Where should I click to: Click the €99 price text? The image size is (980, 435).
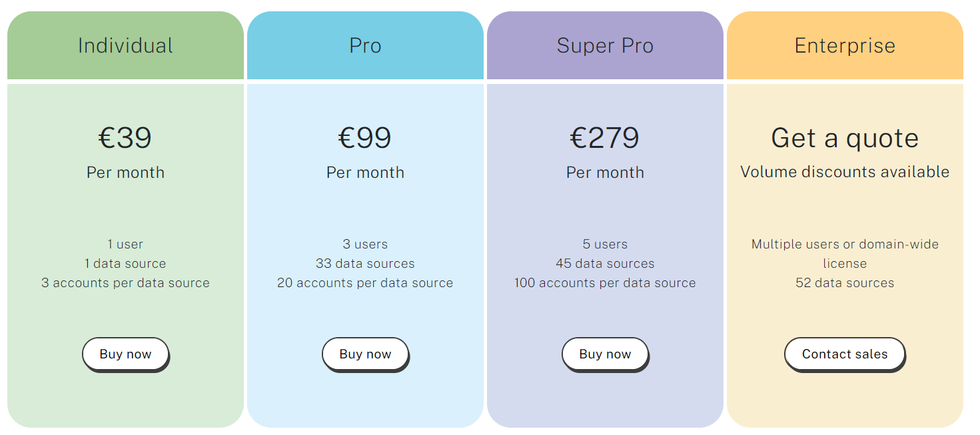(365, 138)
